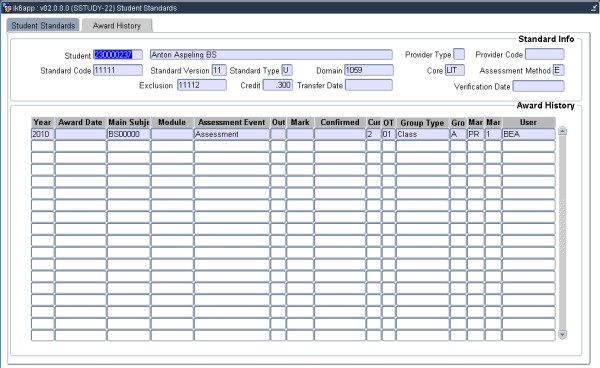Click the Group Type column header

pos(422,123)
